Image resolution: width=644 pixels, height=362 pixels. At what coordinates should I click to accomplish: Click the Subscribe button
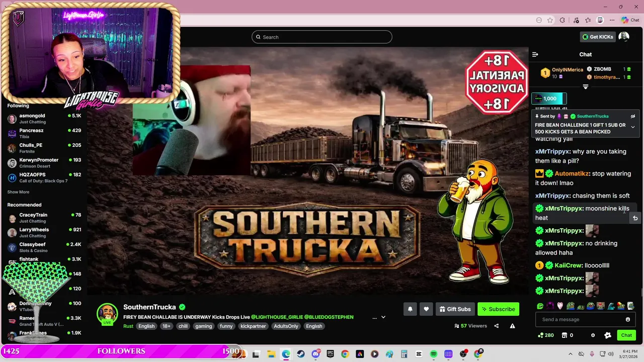point(498,309)
